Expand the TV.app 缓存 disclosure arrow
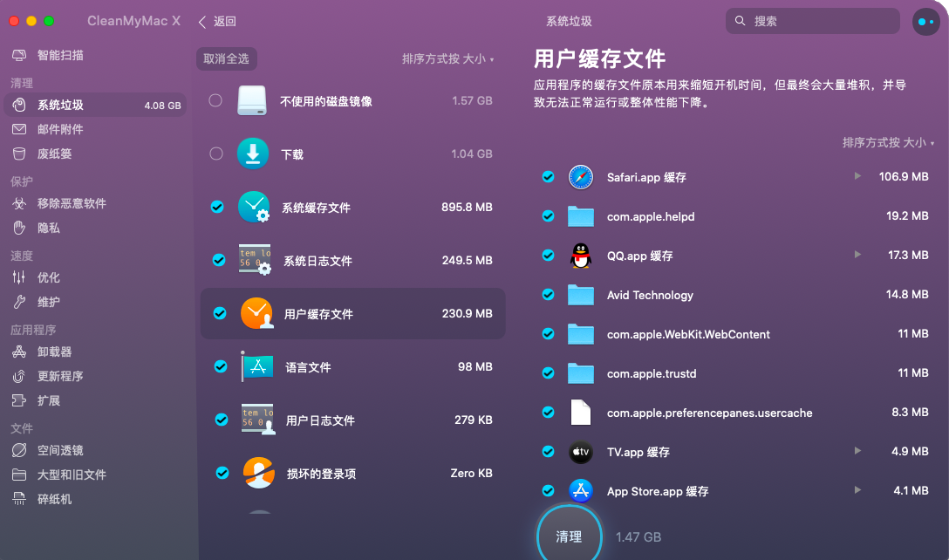 [857, 451]
